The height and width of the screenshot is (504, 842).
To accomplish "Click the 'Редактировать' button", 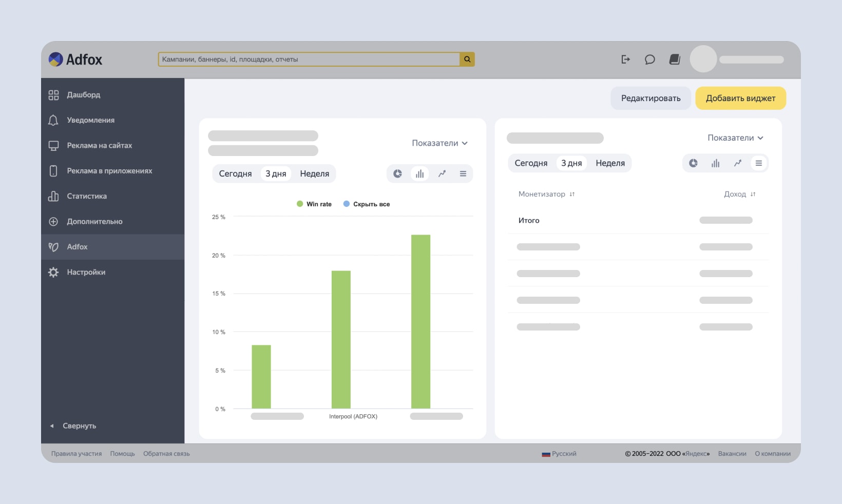I will [x=650, y=99].
